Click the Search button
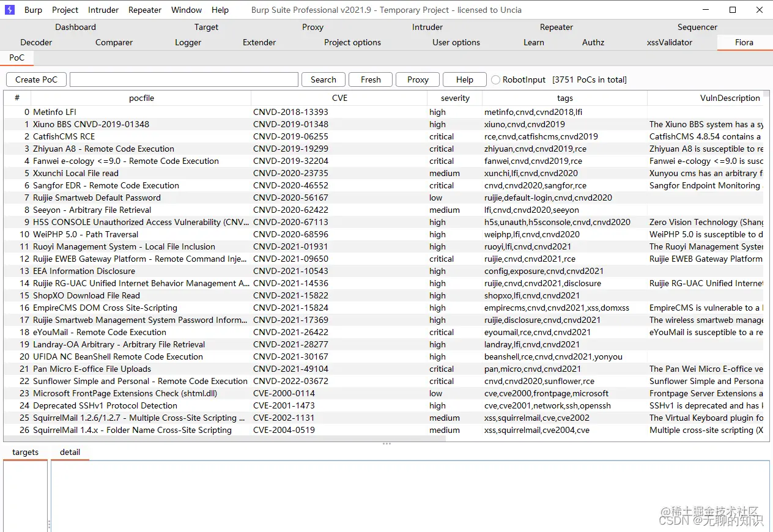 tap(324, 79)
